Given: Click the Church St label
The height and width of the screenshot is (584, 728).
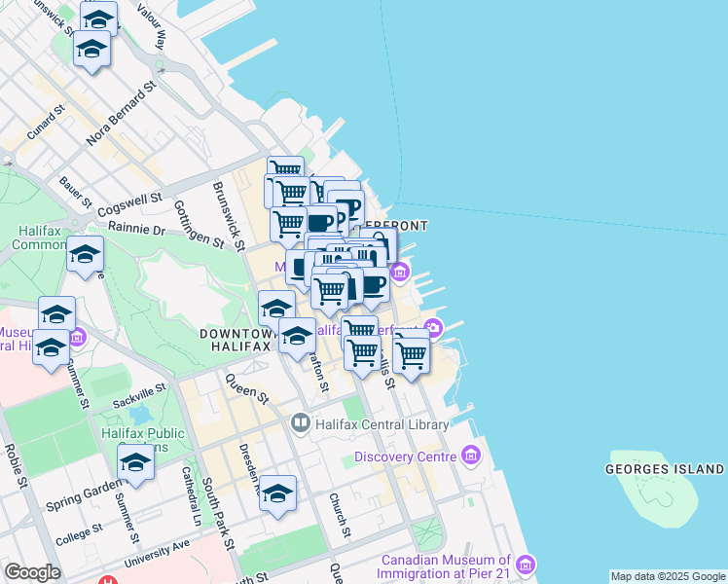Looking at the screenshot, I should (x=340, y=515).
